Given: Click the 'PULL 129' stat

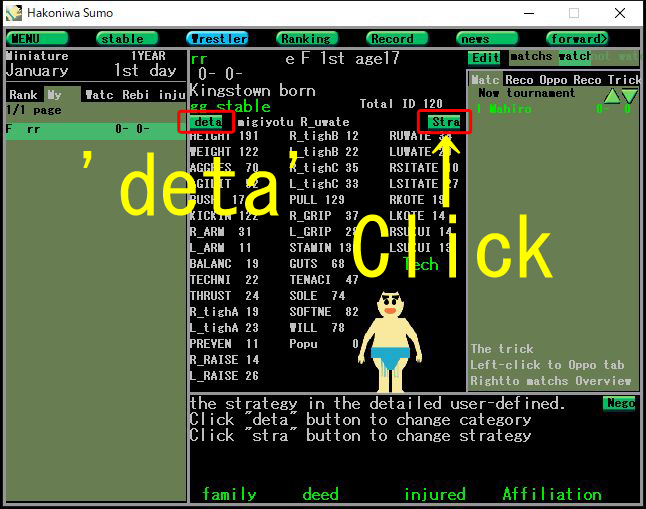Looking at the screenshot, I should tap(316, 200).
